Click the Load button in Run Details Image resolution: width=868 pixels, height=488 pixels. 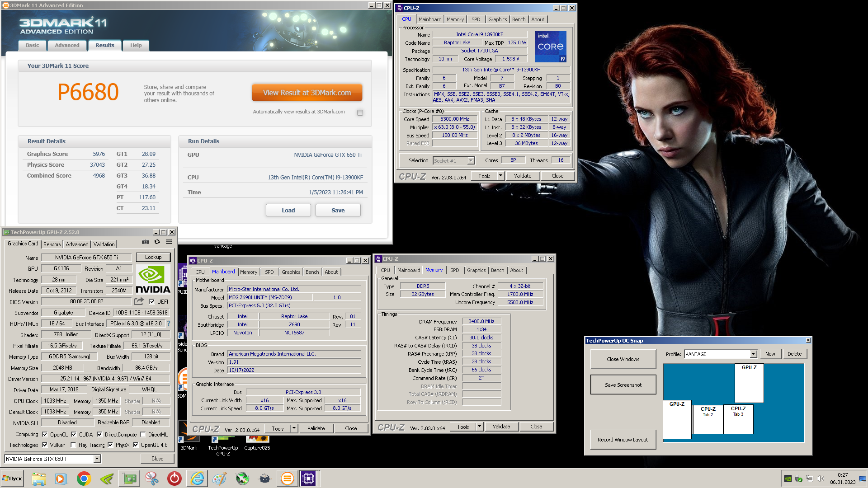click(x=288, y=210)
